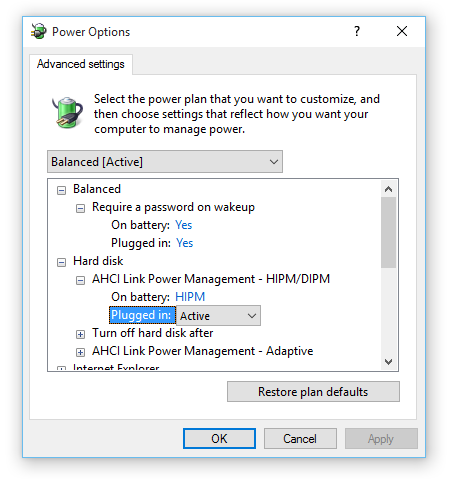
Task: Click the settings list scroll down arrow
Action: (388, 362)
